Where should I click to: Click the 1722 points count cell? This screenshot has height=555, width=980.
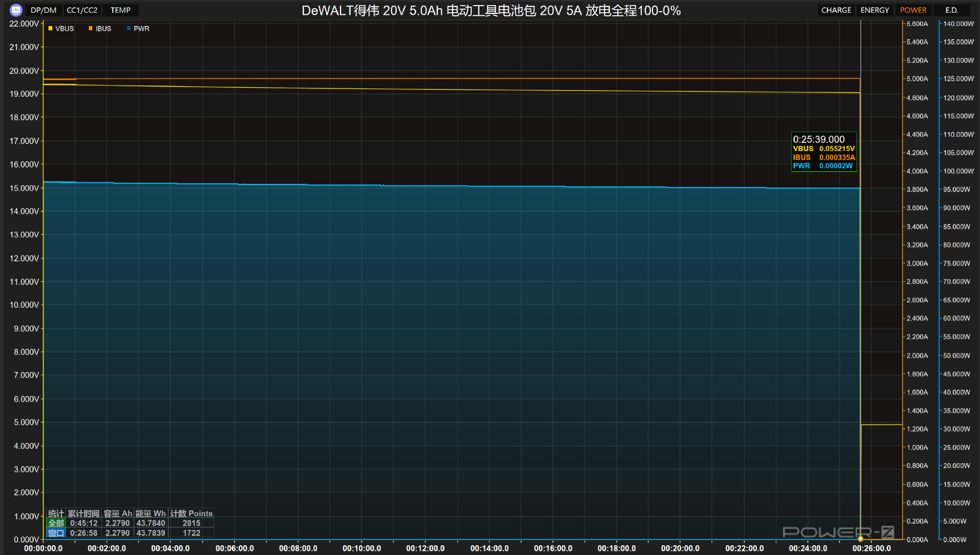click(x=191, y=533)
